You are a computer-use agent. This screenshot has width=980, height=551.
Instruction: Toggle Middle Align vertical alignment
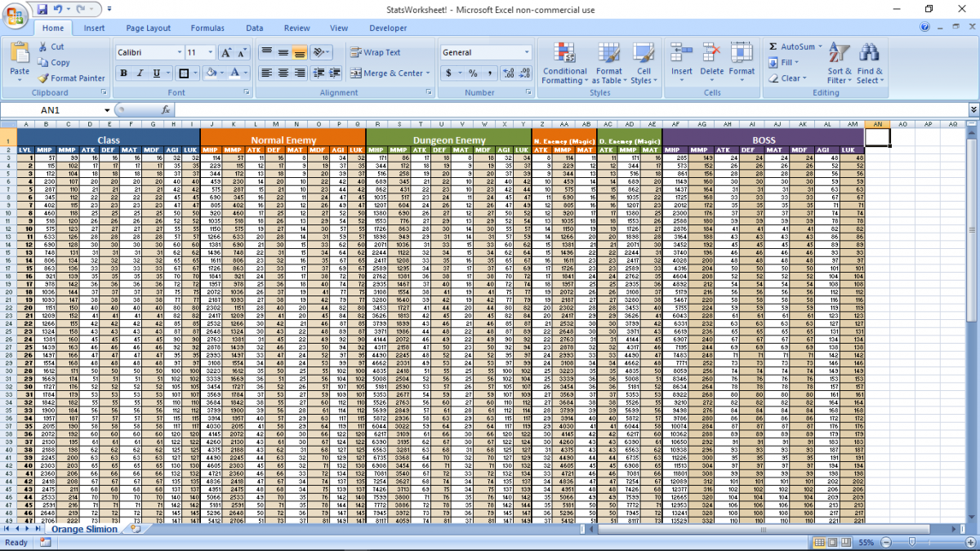[283, 52]
